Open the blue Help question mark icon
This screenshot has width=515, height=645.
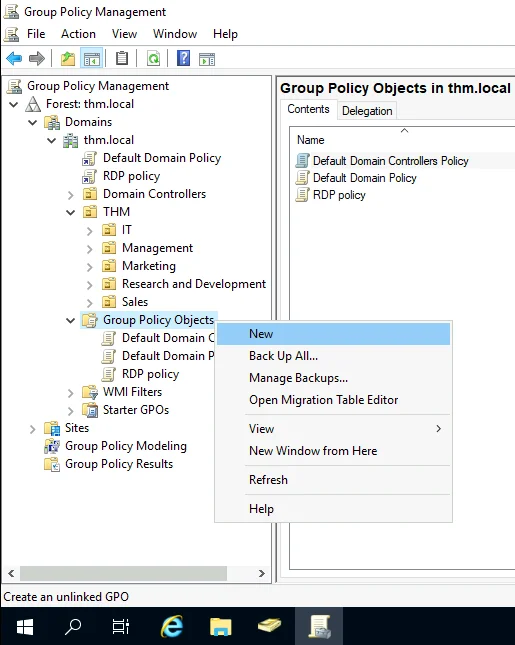click(183, 58)
